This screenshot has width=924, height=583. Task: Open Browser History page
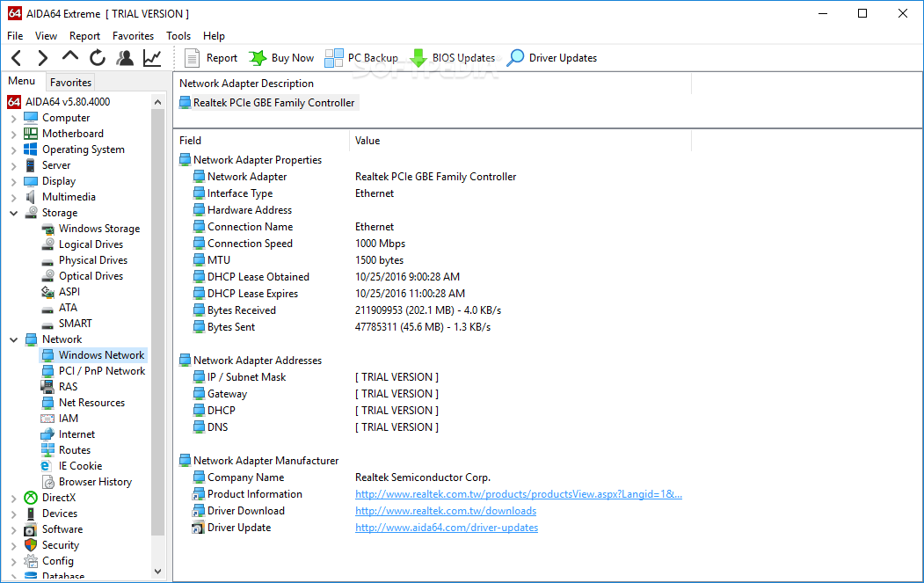[x=95, y=482]
